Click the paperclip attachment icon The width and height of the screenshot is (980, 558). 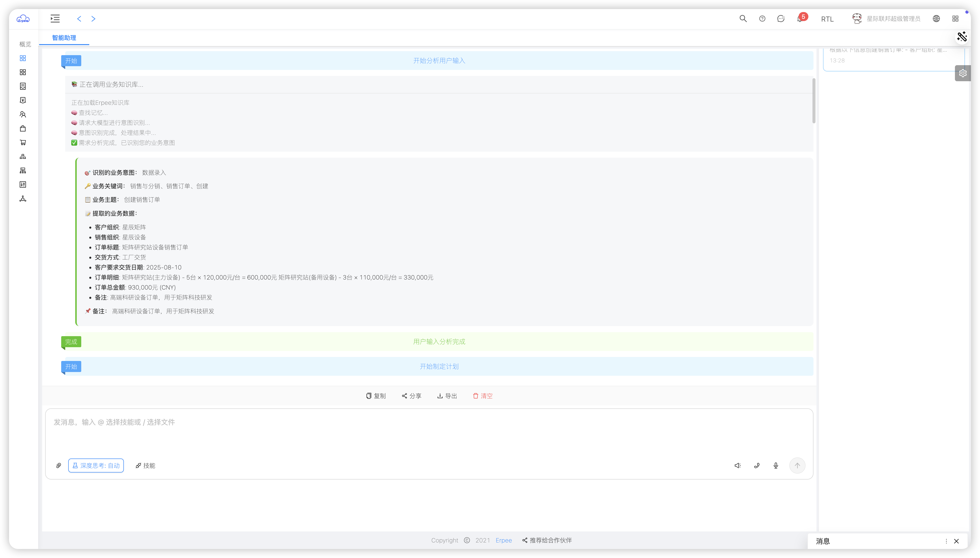pos(59,465)
